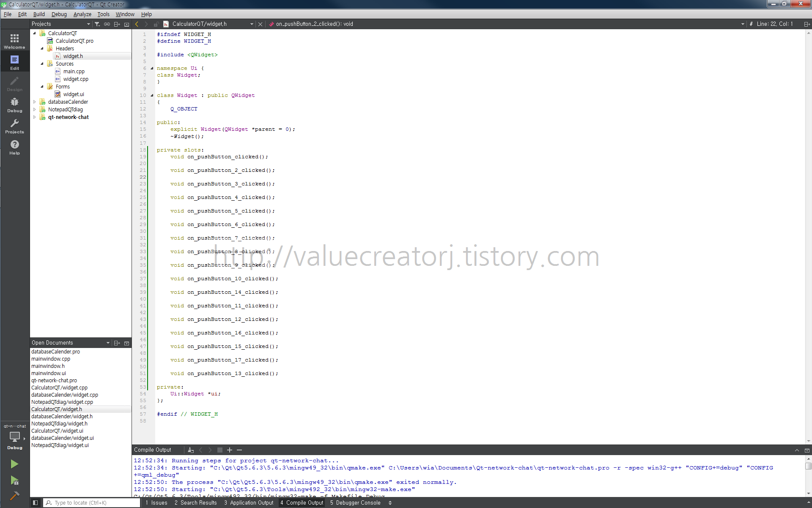Open the Projects mode wrench icon
The width and height of the screenshot is (812, 508).
point(14,126)
